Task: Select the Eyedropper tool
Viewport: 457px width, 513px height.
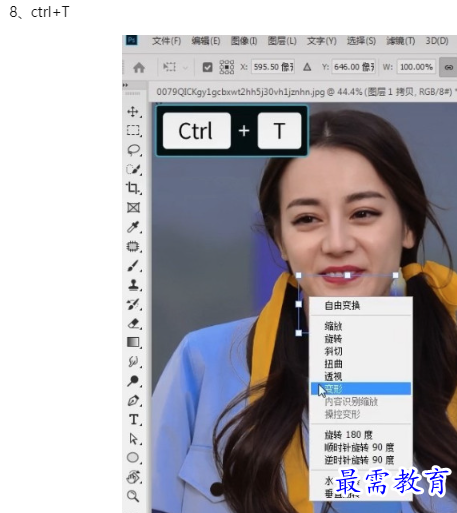Action: point(133,227)
